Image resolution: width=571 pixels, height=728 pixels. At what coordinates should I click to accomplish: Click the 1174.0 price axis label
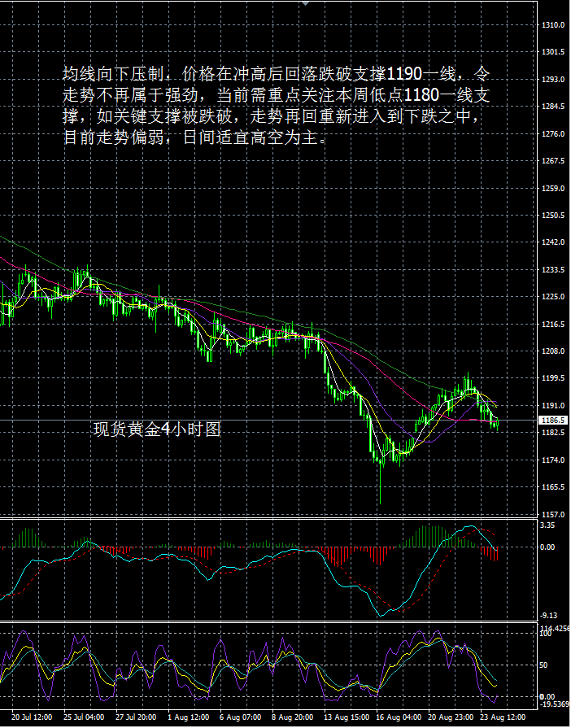pyautogui.click(x=553, y=460)
